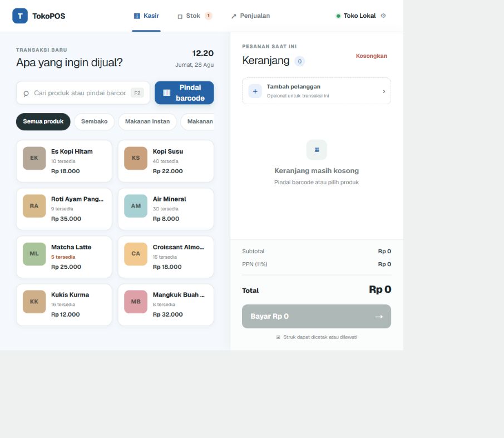Select the Sembako category filter
504x438 pixels.
[x=94, y=121]
